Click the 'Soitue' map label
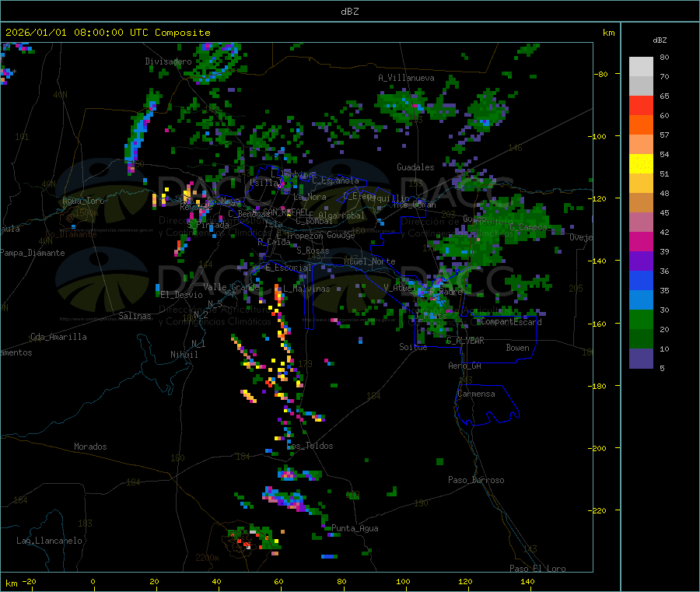 413,347
